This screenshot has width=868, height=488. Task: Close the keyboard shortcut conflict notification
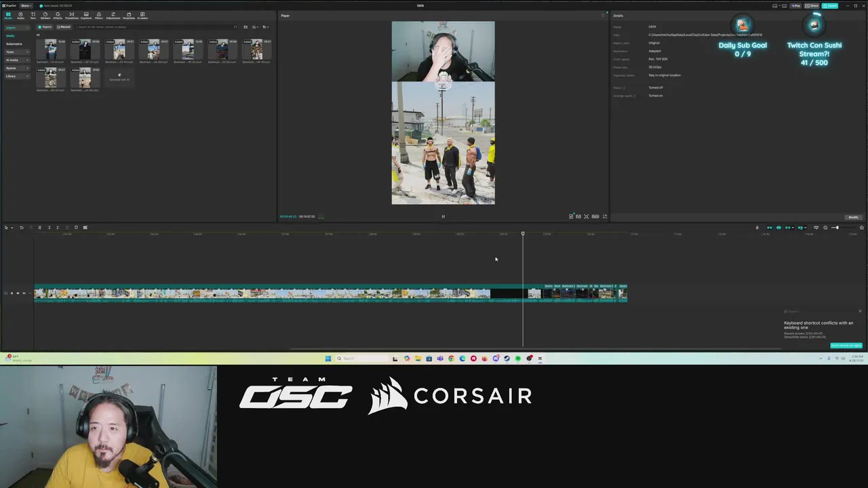tap(860, 311)
